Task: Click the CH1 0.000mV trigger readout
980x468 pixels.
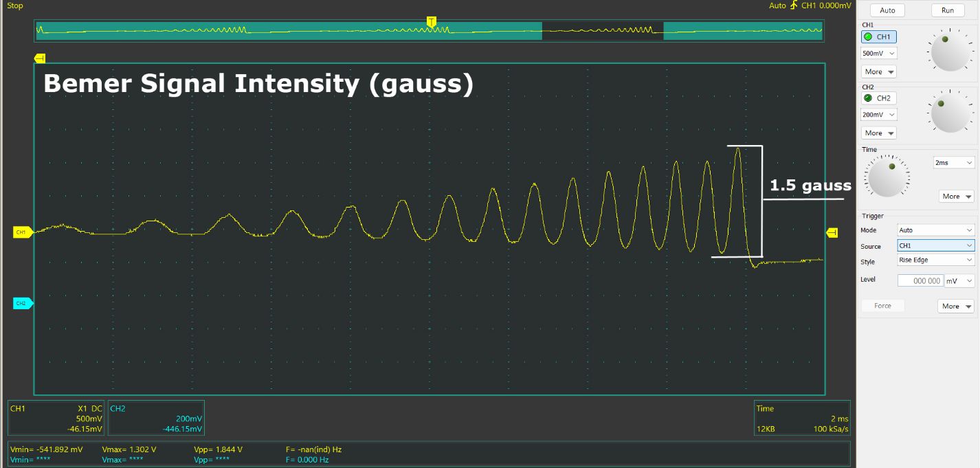Action: pyautogui.click(x=826, y=5)
